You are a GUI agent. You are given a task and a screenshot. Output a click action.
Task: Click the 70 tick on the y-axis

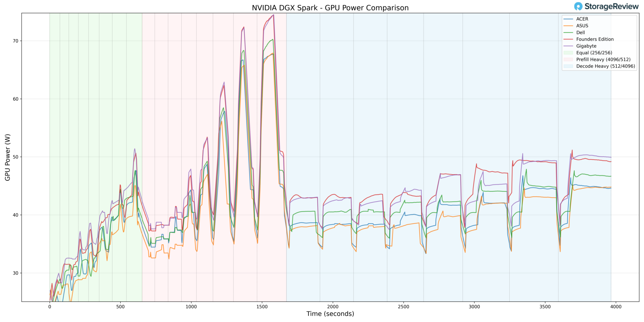15,41
